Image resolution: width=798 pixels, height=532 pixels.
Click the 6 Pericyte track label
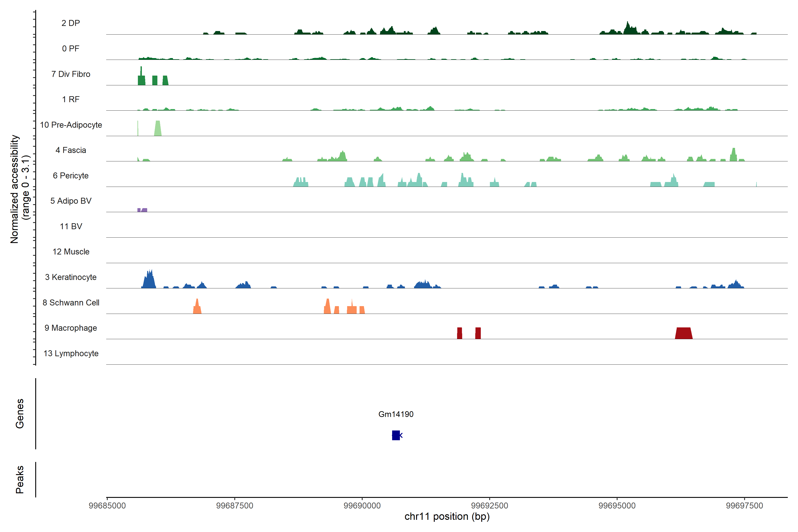pos(70,175)
